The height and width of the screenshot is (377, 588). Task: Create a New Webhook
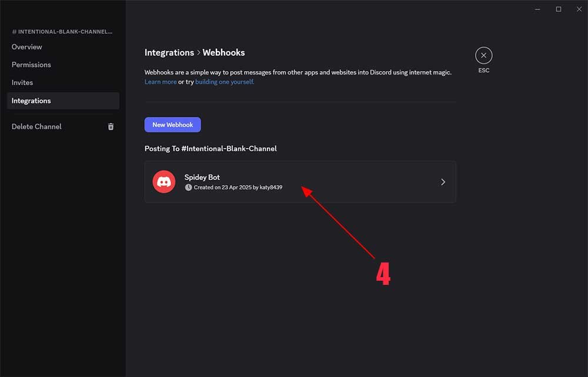coord(172,124)
